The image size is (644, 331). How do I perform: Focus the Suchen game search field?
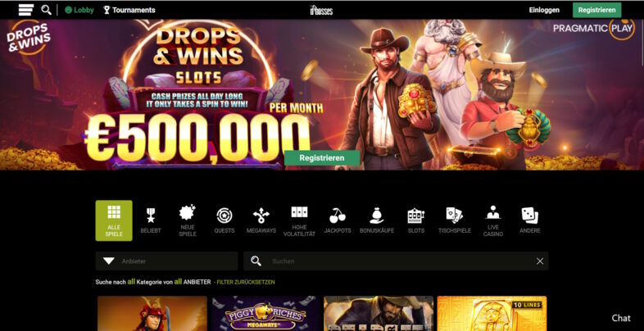point(396,261)
